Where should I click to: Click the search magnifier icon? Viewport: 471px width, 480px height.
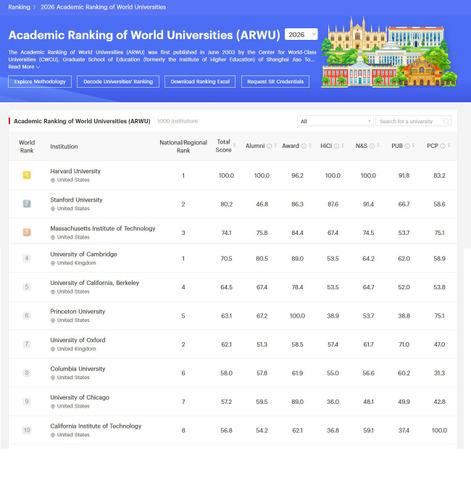[446, 121]
